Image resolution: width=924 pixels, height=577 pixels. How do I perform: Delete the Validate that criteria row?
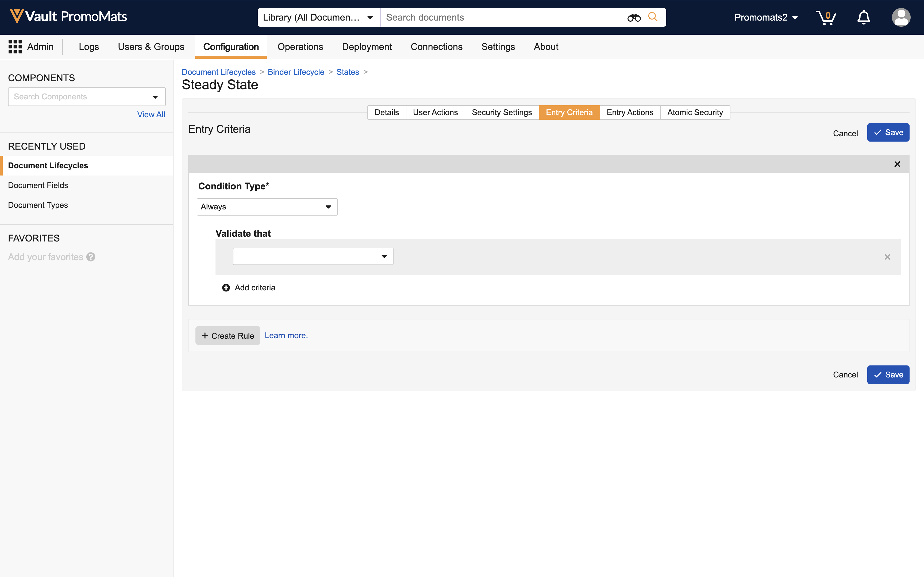tap(887, 257)
